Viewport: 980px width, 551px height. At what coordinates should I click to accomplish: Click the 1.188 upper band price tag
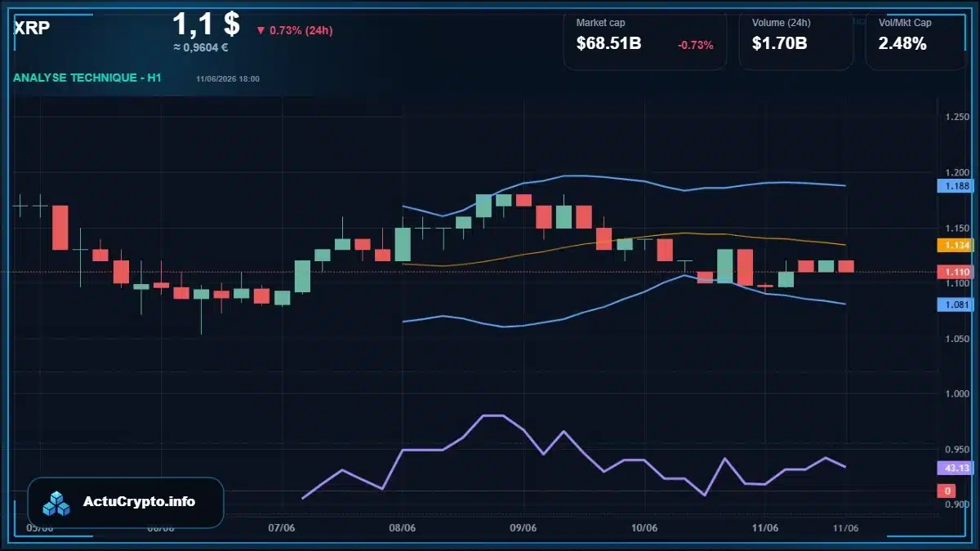coord(955,186)
